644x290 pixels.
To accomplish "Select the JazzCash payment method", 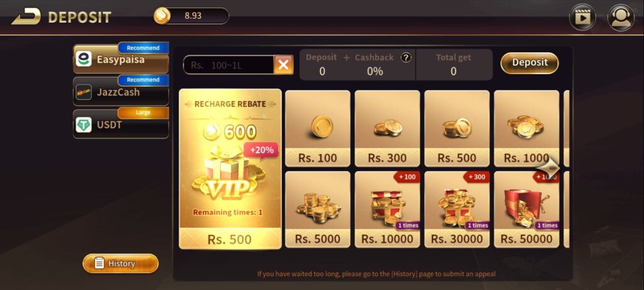I will pos(121,92).
